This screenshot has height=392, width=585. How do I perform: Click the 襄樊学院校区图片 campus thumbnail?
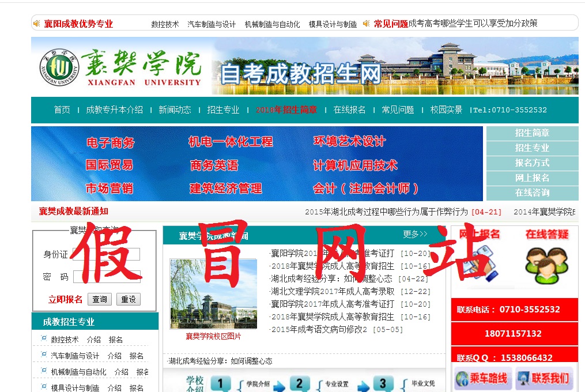[x=213, y=294]
